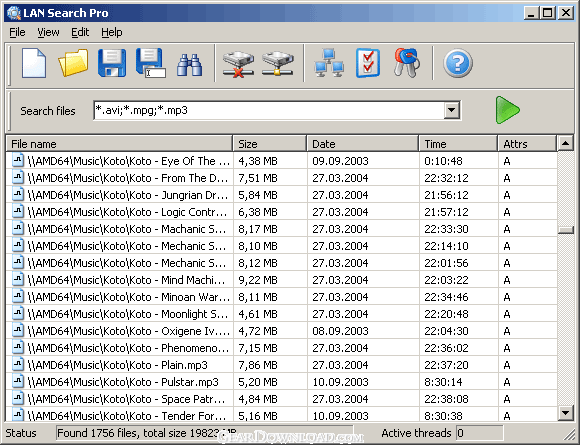Viewport: 580px width, 445px height.
Task: Sort results by the Size column header
Action: click(270, 144)
